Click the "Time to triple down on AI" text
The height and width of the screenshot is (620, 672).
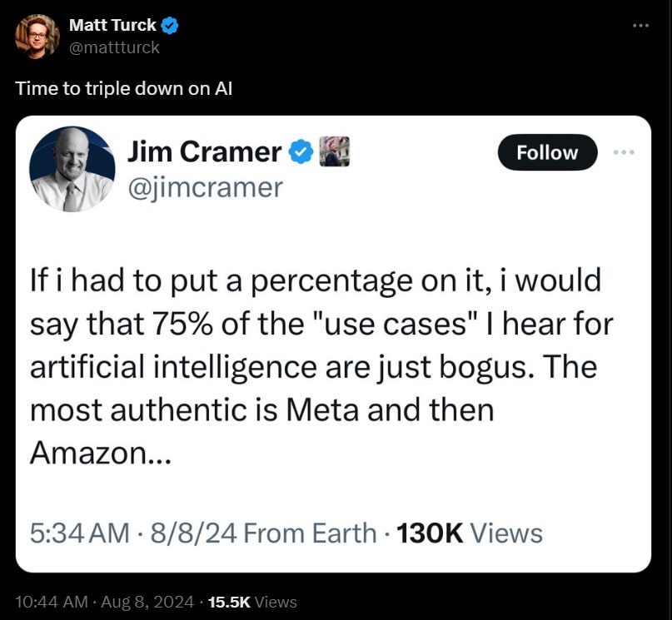point(123,89)
